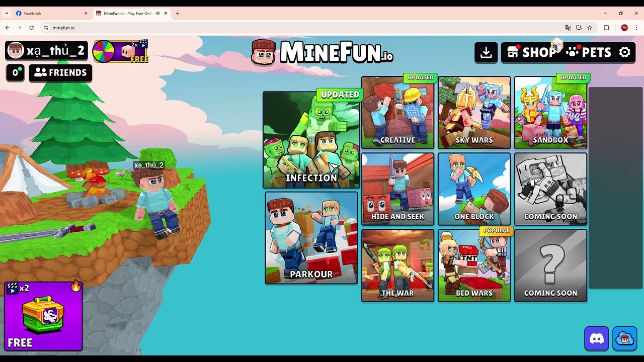
Task: Open the FRIENDS panel
Action: pos(60,72)
